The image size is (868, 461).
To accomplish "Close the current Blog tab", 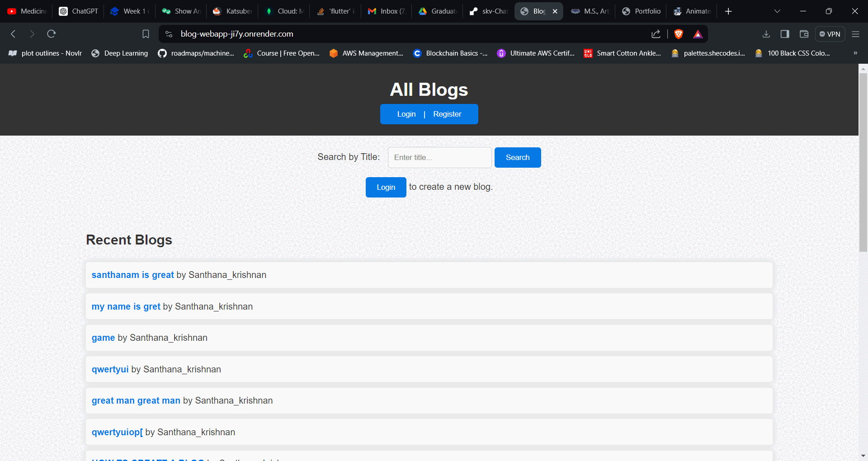I will pyautogui.click(x=555, y=11).
